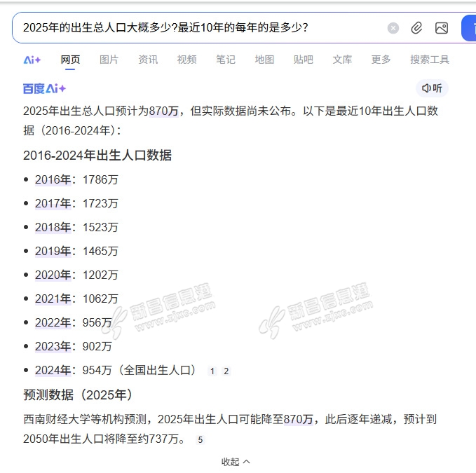Switch to the 视频 tab
476x473 pixels.
pos(186,60)
